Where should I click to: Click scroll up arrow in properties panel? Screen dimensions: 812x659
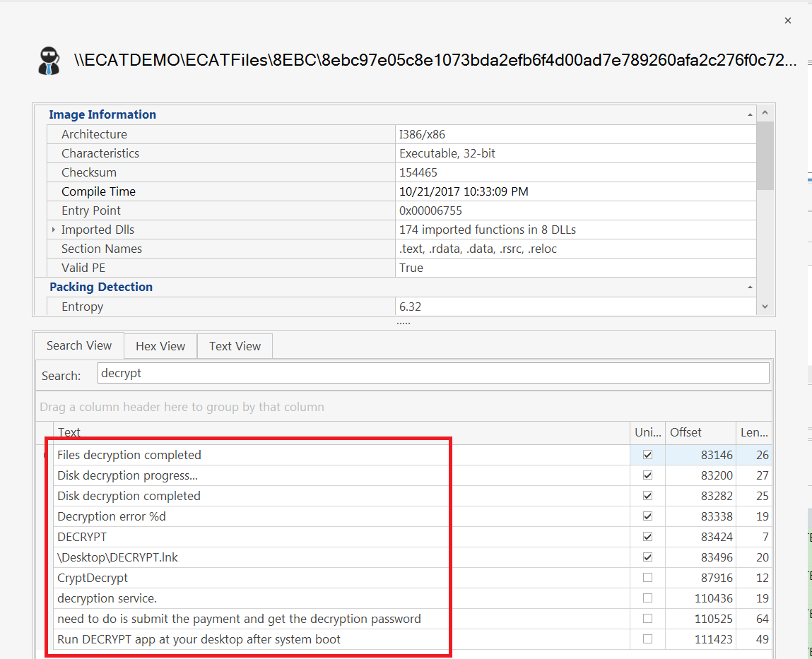[x=765, y=113]
